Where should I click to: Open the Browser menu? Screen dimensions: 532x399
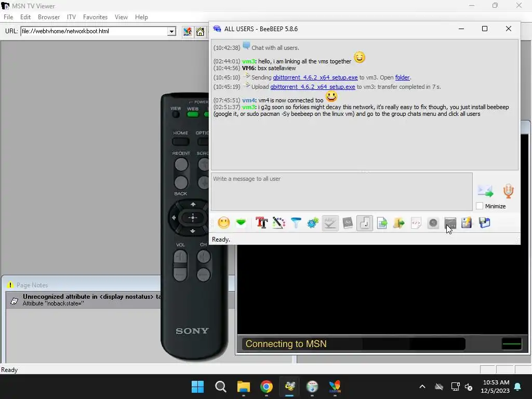(49, 17)
